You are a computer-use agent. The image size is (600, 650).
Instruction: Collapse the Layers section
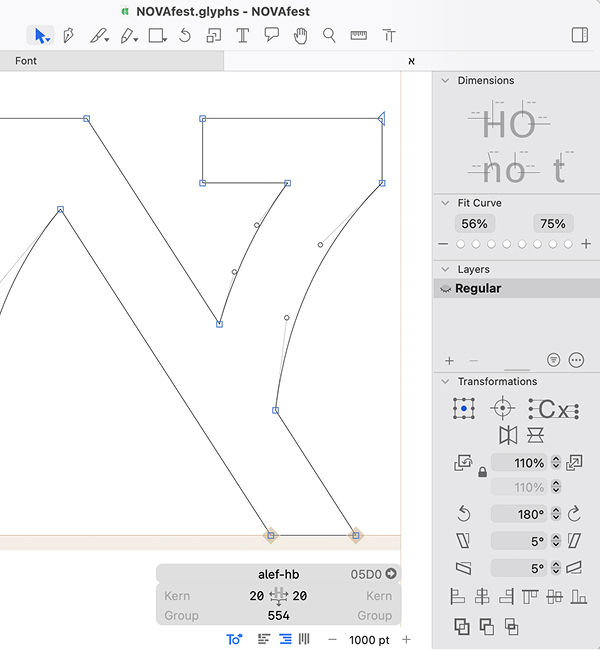445,269
